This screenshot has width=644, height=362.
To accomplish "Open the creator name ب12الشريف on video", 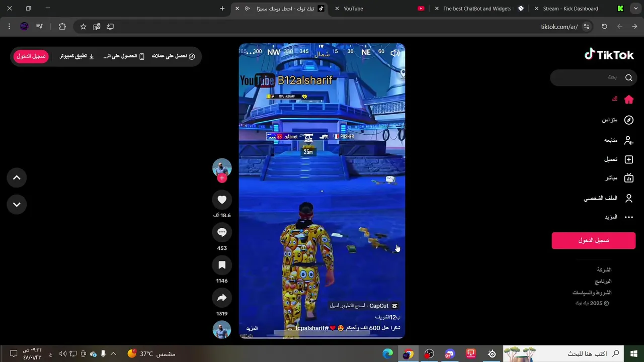I will click(387, 317).
